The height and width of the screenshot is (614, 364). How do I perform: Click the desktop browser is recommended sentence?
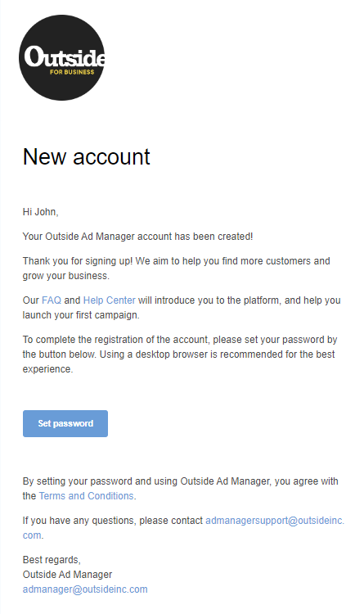(218, 354)
